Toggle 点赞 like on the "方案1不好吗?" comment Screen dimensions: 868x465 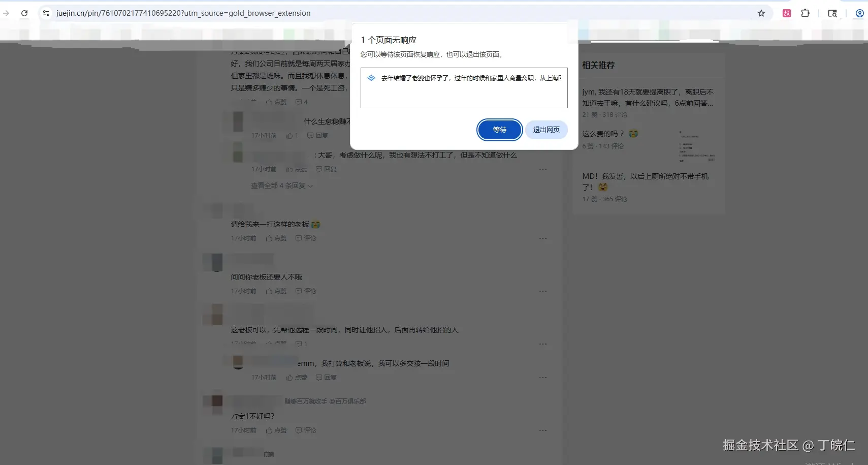tap(276, 430)
